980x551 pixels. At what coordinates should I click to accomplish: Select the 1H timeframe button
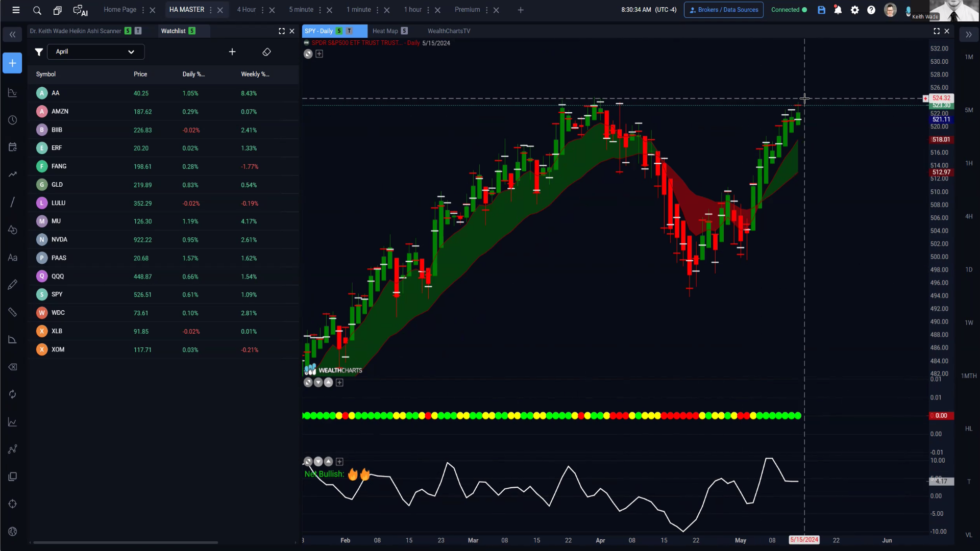pos(969,163)
